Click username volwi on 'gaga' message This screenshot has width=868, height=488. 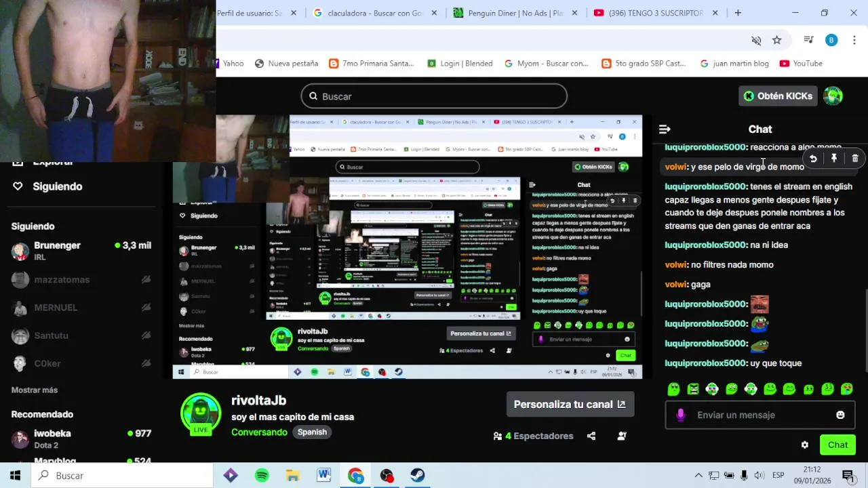[675, 285]
